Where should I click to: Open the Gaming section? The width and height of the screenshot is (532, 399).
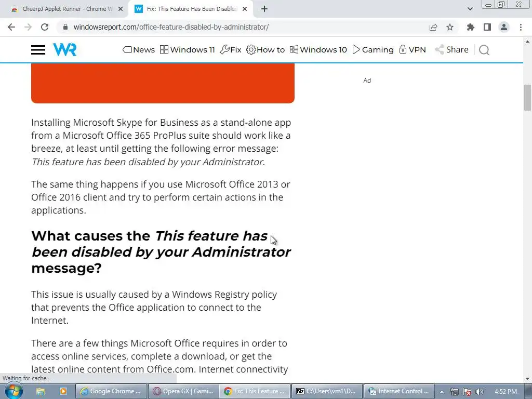click(373, 50)
